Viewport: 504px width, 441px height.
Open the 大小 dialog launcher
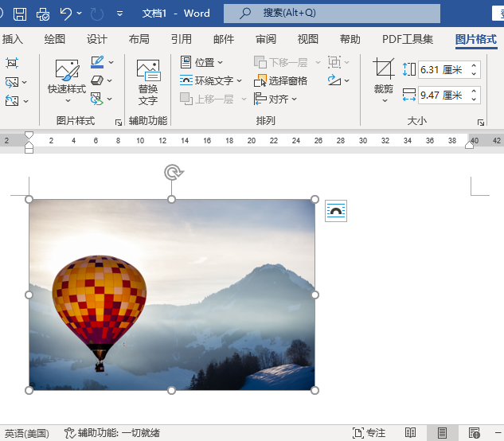coord(481,122)
